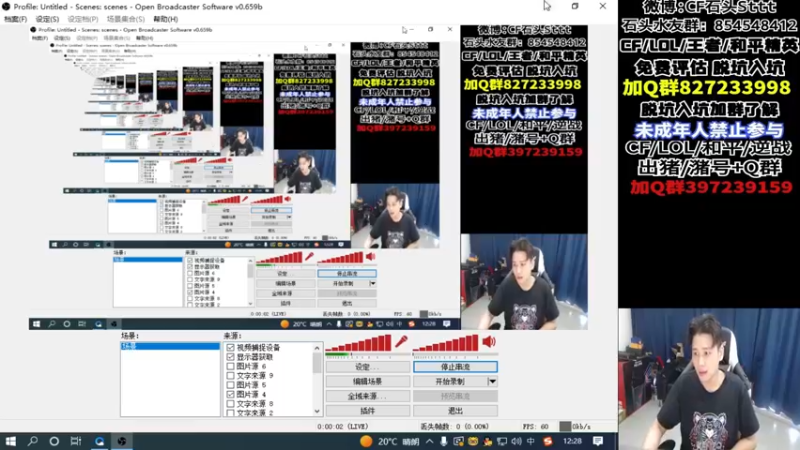Open the red Sogou S tray icon

[x=548, y=441]
